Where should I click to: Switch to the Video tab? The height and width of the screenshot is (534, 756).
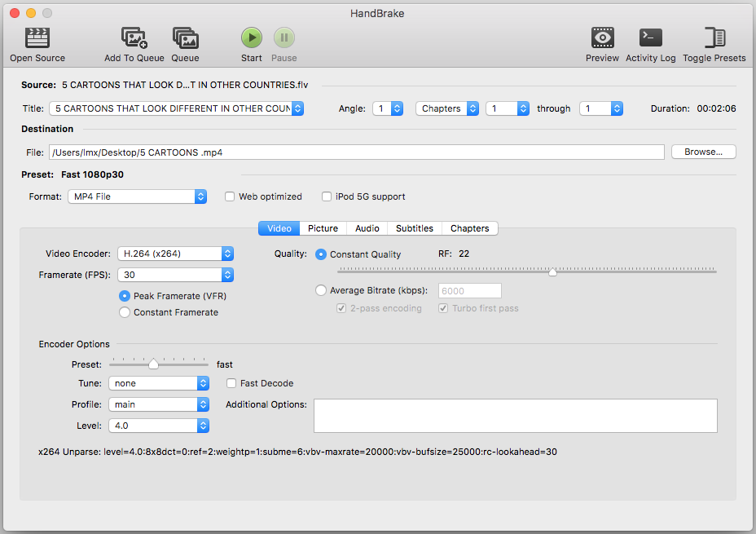click(279, 228)
